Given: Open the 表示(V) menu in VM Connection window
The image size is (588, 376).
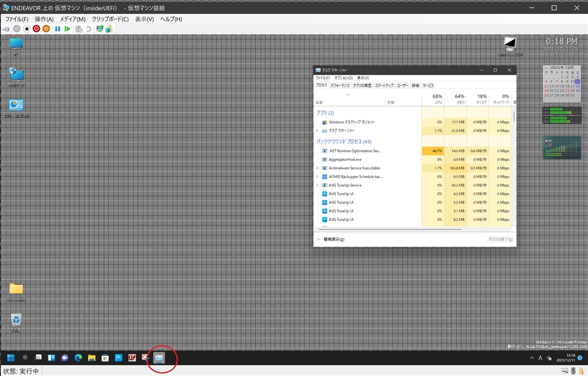Looking at the screenshot, I should (x=144, y=19).
